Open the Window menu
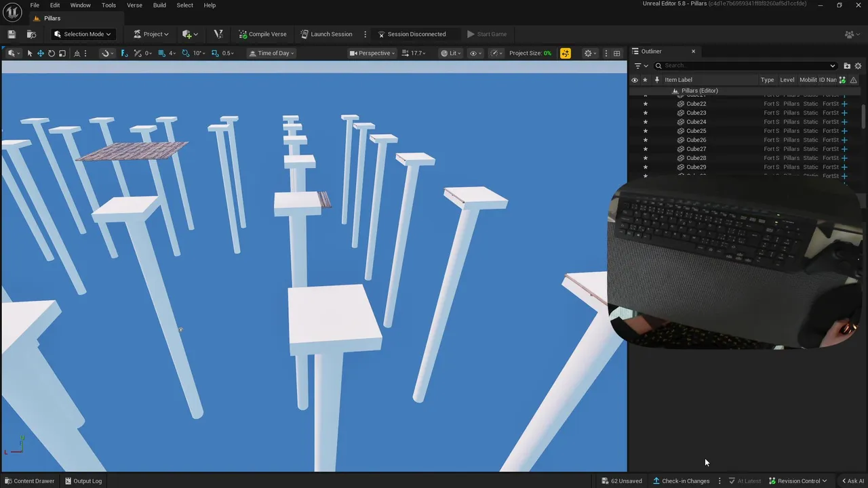Image resolution: width=868 pixels, height=488 pixels. pyautogui.click(x=81, y=5)
